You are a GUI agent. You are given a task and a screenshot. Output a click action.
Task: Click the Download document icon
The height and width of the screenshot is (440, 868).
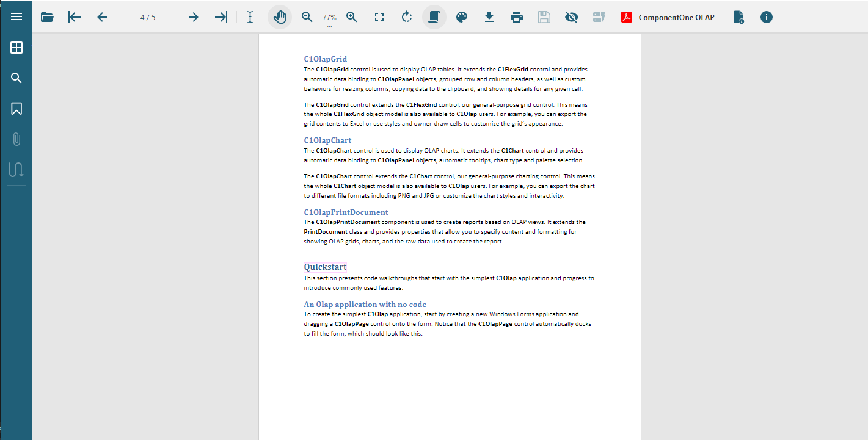click(x=489, y=17)
